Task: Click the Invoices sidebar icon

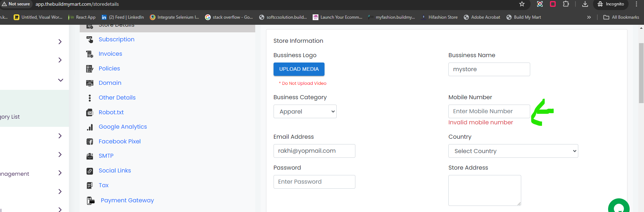Action: click(x=90, y=54)
